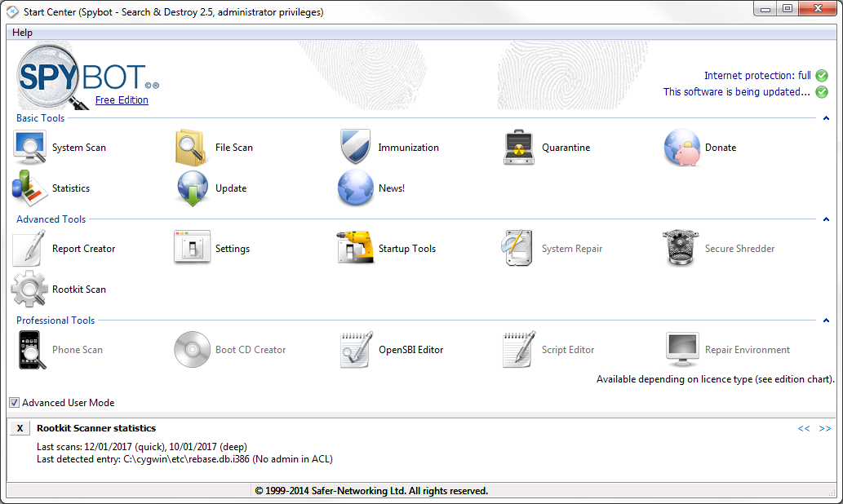Click the Settings label
843x504 pixels.
233,249
